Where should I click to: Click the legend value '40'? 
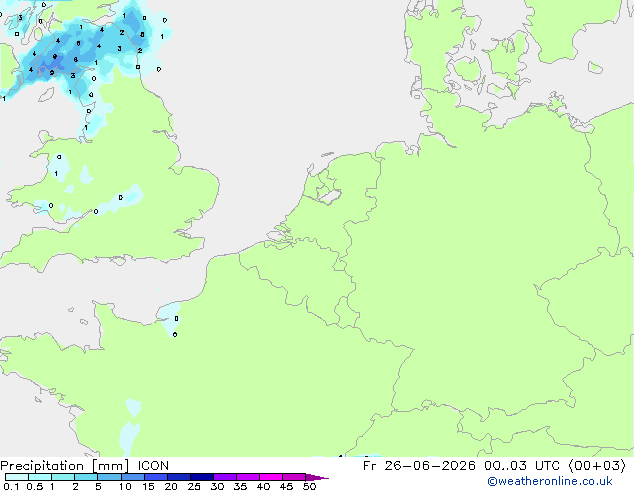pyautogui.click(x=263, y=486)
